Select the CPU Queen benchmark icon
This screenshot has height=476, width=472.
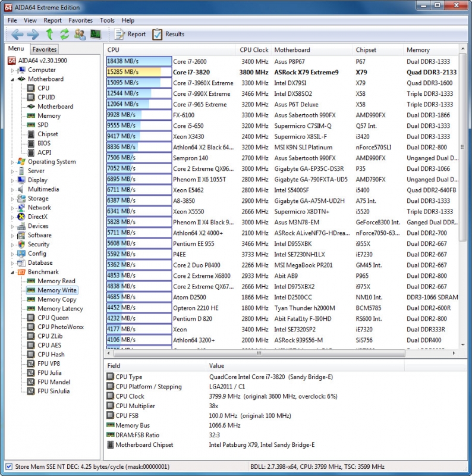coord(31,318)
